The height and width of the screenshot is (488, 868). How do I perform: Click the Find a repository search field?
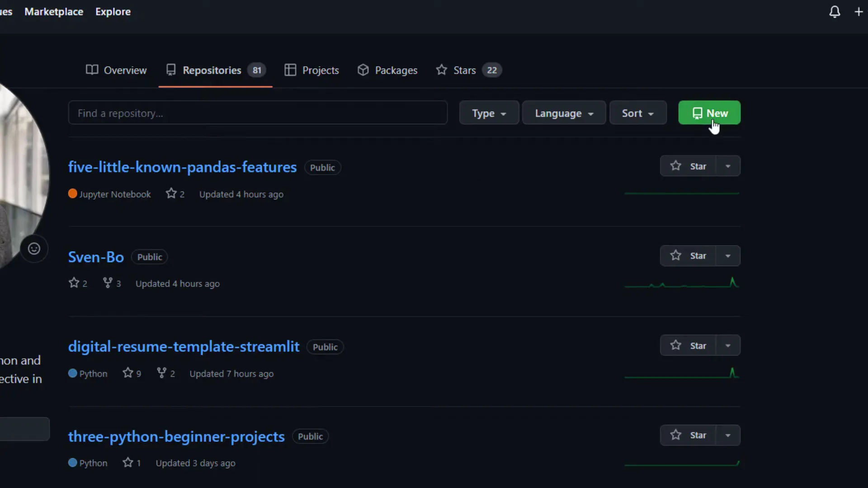(x=258, y=113)
